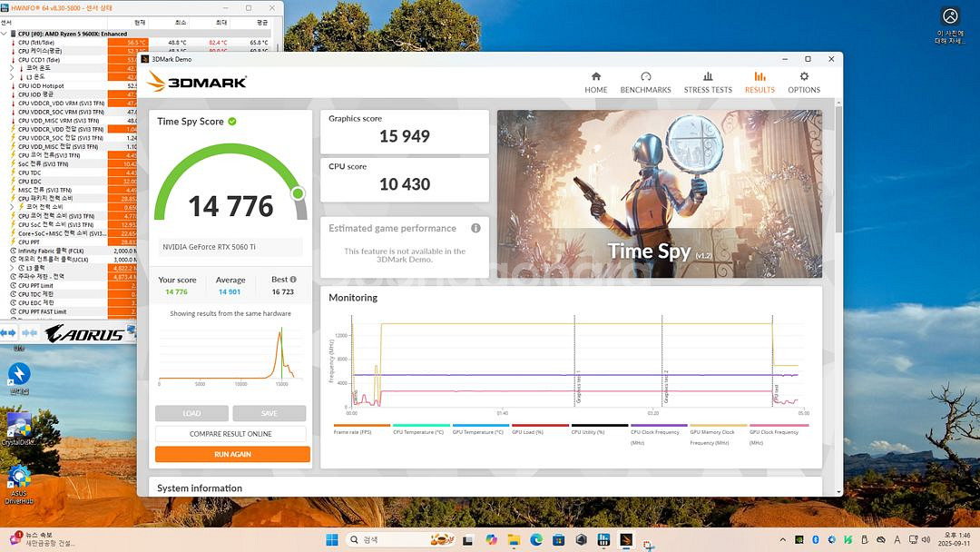Image resolution: width=980 pixels, height=552 pixels.
Task: Click the SAVE button
Action: tap(269, 413)
